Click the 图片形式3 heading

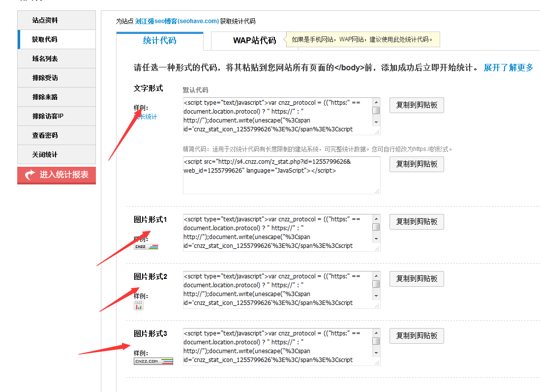pyautogui.click(x=150, y=333)
